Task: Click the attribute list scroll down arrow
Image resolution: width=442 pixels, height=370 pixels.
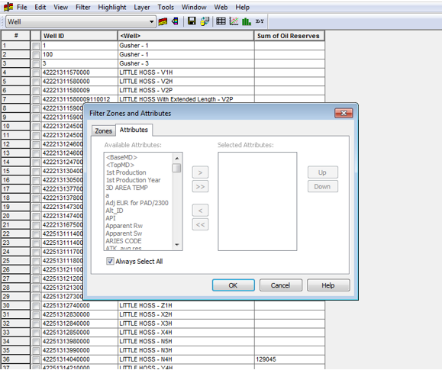Action: pos(177,245)
